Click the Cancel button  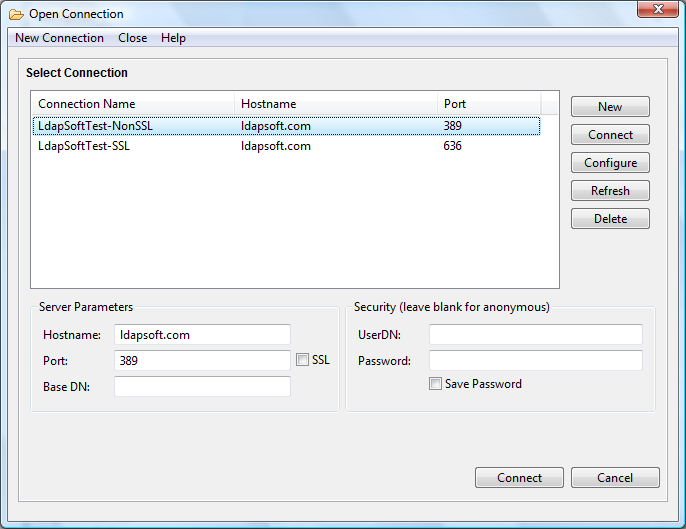(x=615, y=477)
